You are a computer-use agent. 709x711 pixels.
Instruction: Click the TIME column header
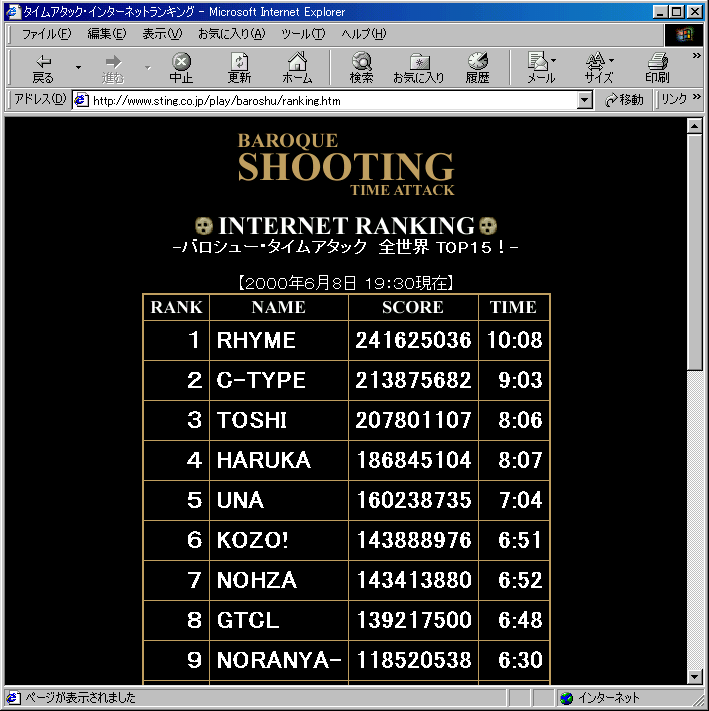(513, 307)
